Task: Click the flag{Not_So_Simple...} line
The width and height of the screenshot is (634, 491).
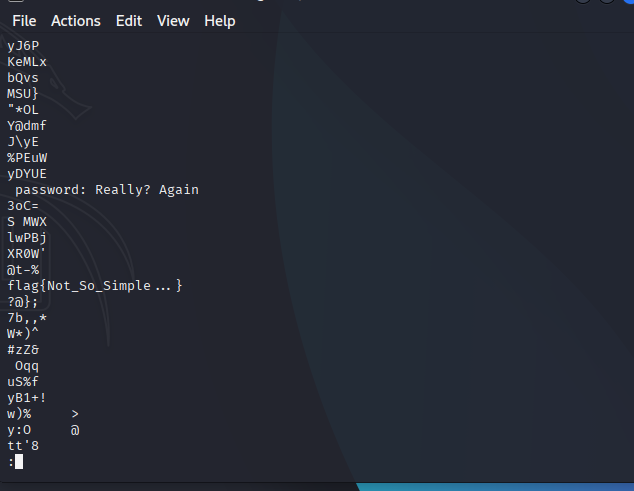Action: click(95, 286)
